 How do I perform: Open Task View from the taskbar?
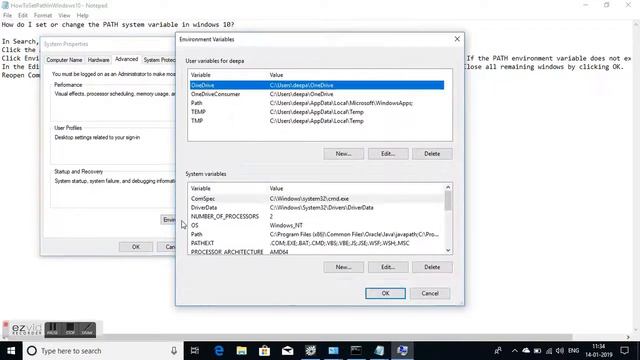(x=195, y=351)
